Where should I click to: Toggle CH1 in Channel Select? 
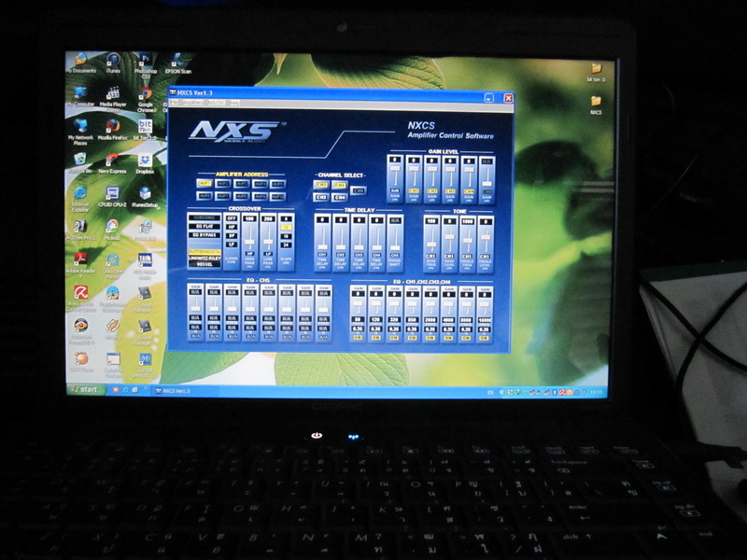[x=321, y=184]
